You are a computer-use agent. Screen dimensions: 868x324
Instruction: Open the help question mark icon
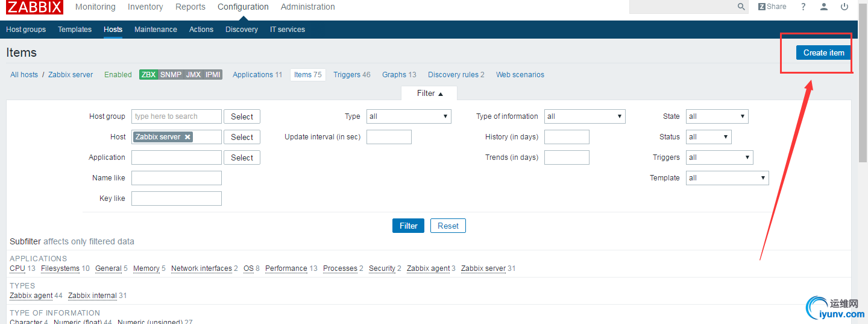coord(804,7)
